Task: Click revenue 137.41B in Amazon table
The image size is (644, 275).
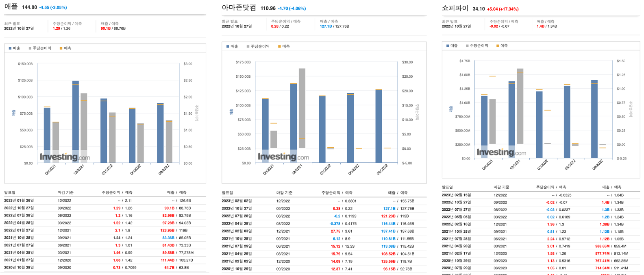Action: click(388, 231)
